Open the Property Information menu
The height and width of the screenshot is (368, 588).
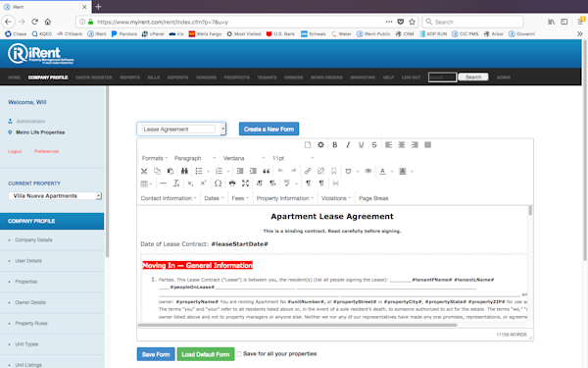click(285, 198)
